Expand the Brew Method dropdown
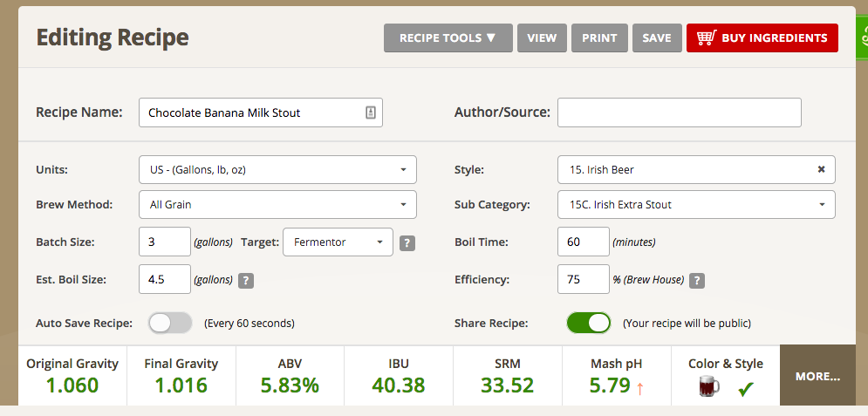Screen dimensions: 868x416 tap(277, 205)
